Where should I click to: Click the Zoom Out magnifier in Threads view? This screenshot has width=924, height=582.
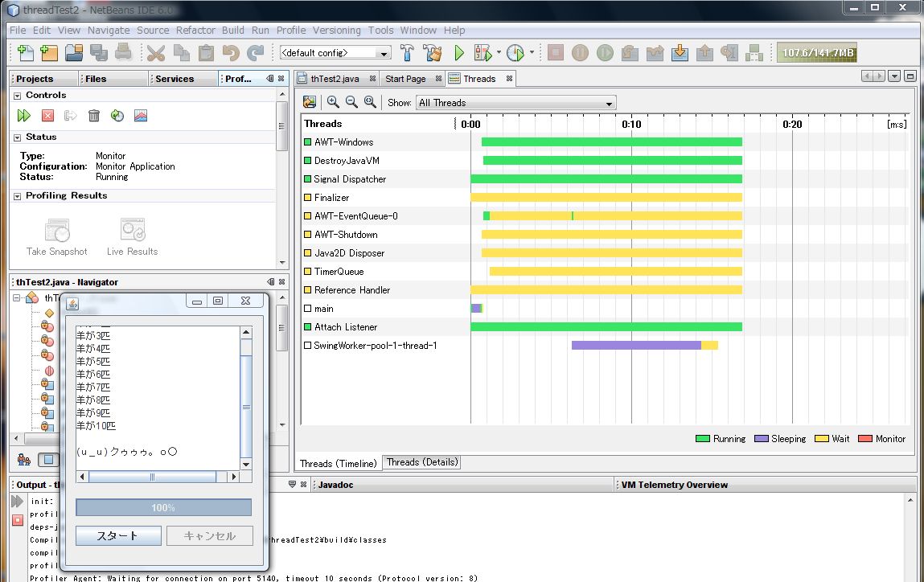[351, 102]
